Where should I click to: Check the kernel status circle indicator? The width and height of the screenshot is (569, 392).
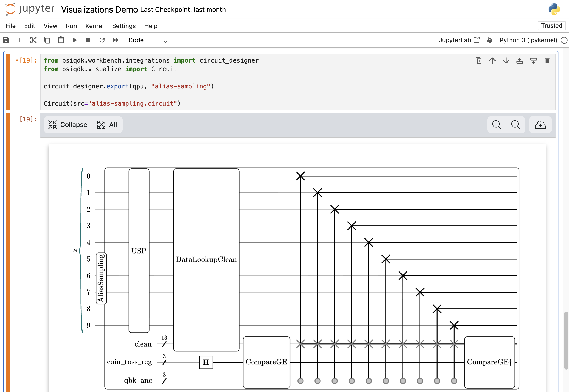pyautogui.click(x=564, y=40)
